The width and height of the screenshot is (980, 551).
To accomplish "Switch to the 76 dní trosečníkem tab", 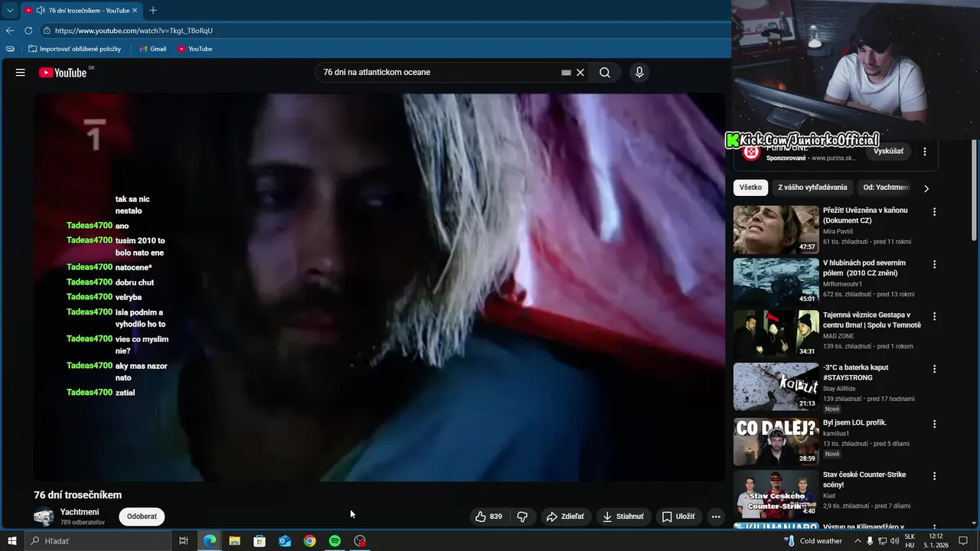I will point(80,11).
